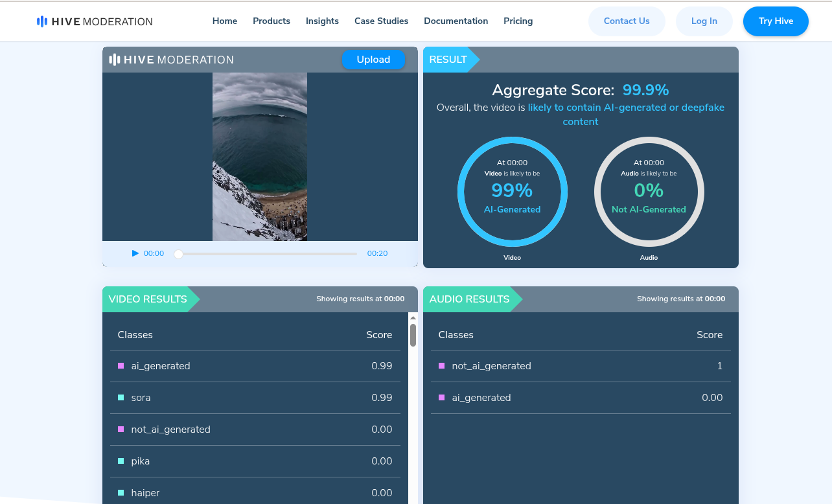Click the VIDEO RESULTS panel header label
This screenshot has width=832, height=504.
148,299
